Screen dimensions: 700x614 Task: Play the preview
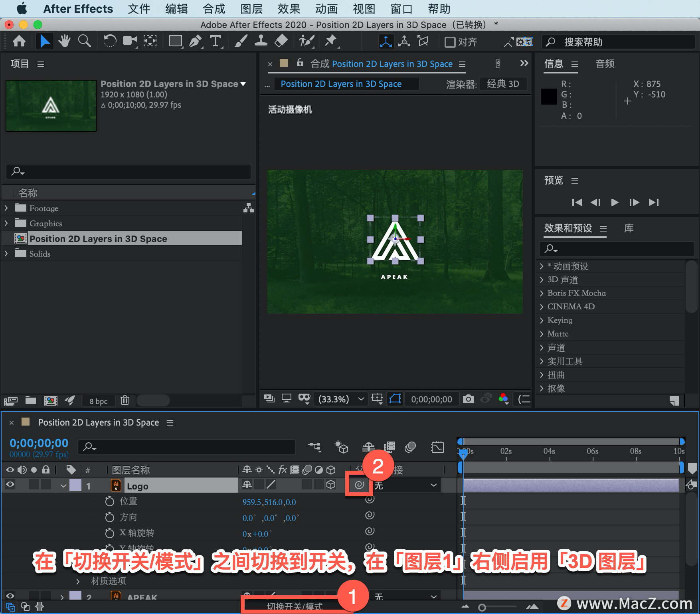click(x=615, y=202)
